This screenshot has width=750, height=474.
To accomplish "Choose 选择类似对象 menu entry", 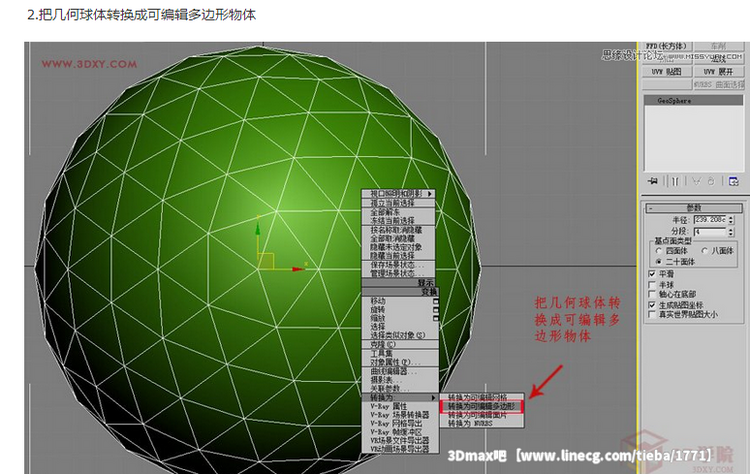I will pos(400,335).
